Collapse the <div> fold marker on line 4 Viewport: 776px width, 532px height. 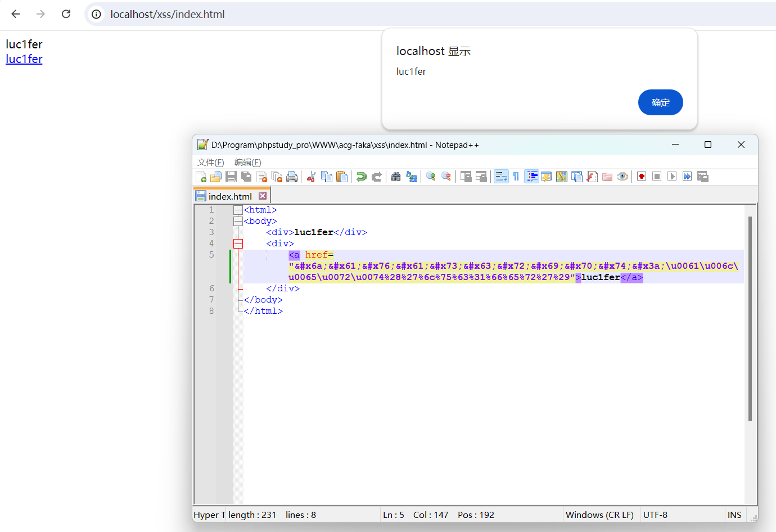(238, 244)
